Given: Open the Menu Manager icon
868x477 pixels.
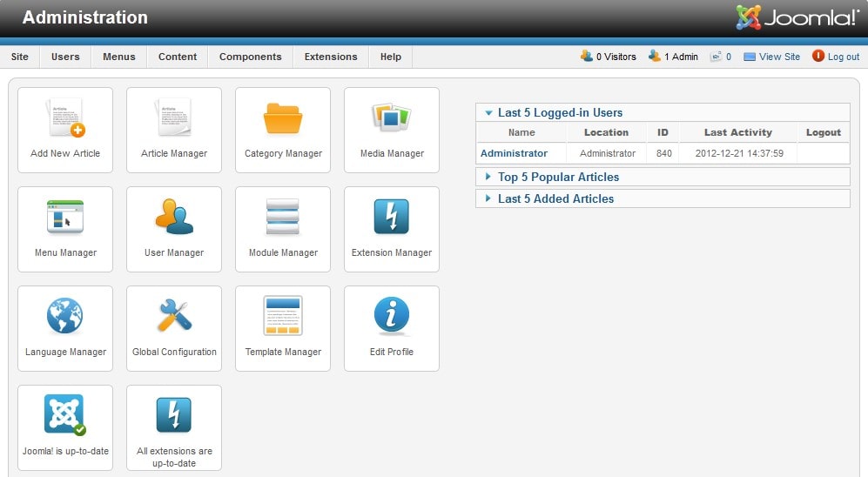Looking at the screenshot, I should point(65,217).
